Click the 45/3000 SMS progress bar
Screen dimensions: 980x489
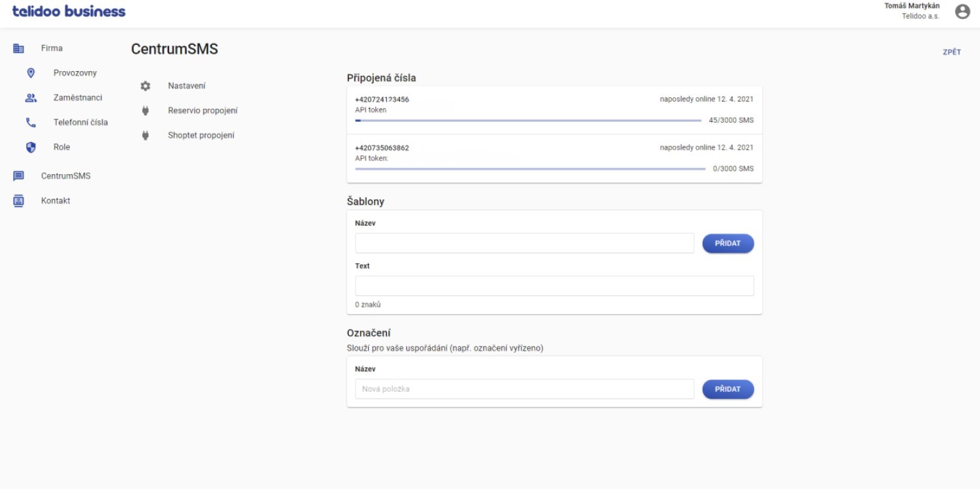(x=528, y=121)
